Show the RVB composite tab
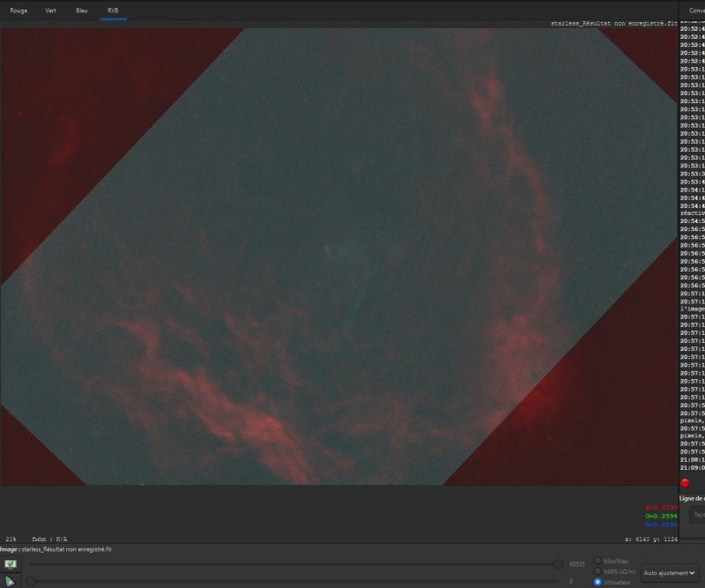The height and width of the screenshot is (588, 705). 113,11
